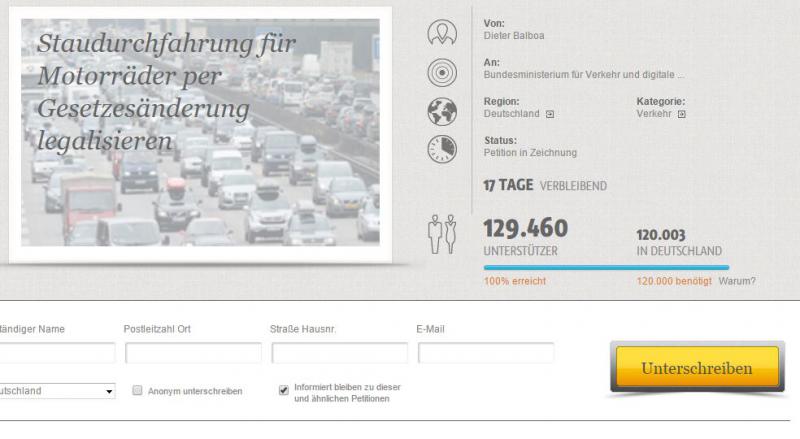Click the clock status icon

pyautogui.click(x=442, y=149)
